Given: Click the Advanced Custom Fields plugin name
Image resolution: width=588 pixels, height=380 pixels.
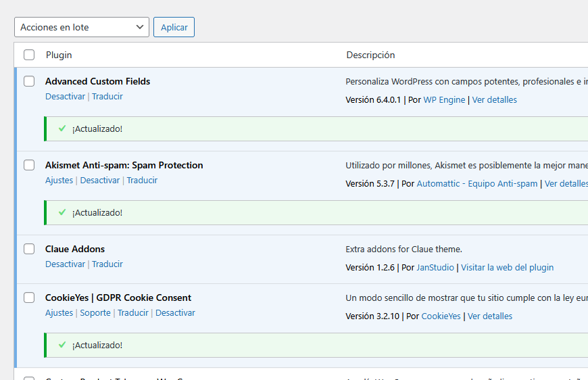Looking at the screenshot, I should pyautogui.click(x=97, y=81).
